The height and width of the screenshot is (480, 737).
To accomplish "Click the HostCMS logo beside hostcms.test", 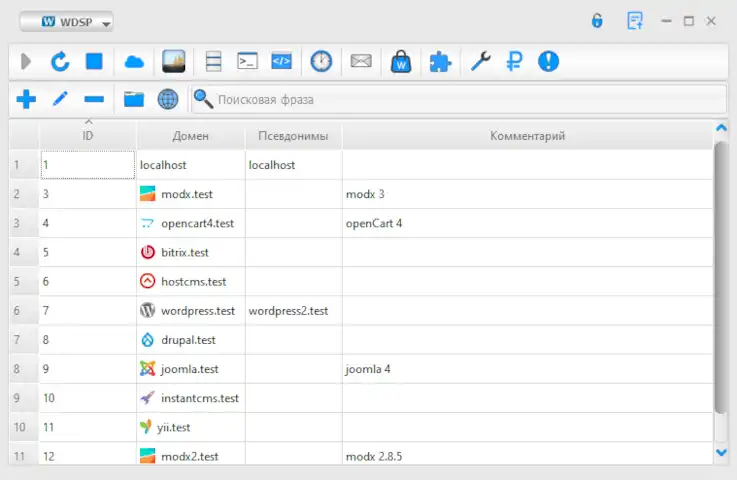I will pos(148,281).
